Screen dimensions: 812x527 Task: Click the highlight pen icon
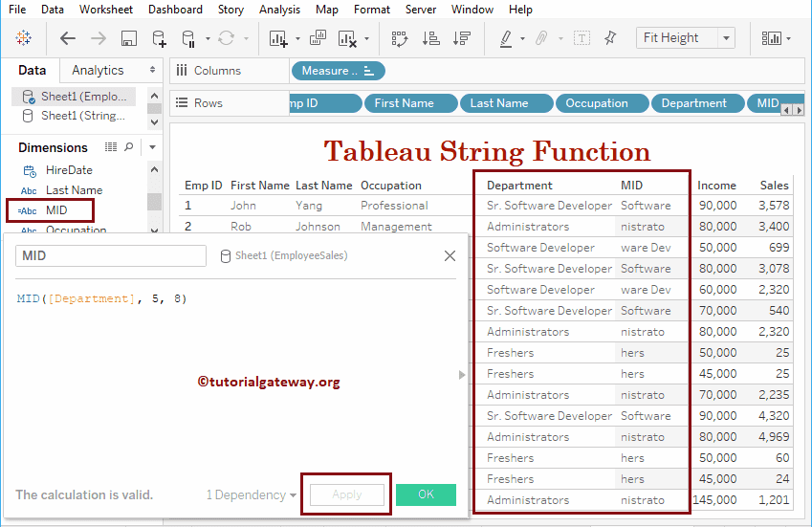506,39
